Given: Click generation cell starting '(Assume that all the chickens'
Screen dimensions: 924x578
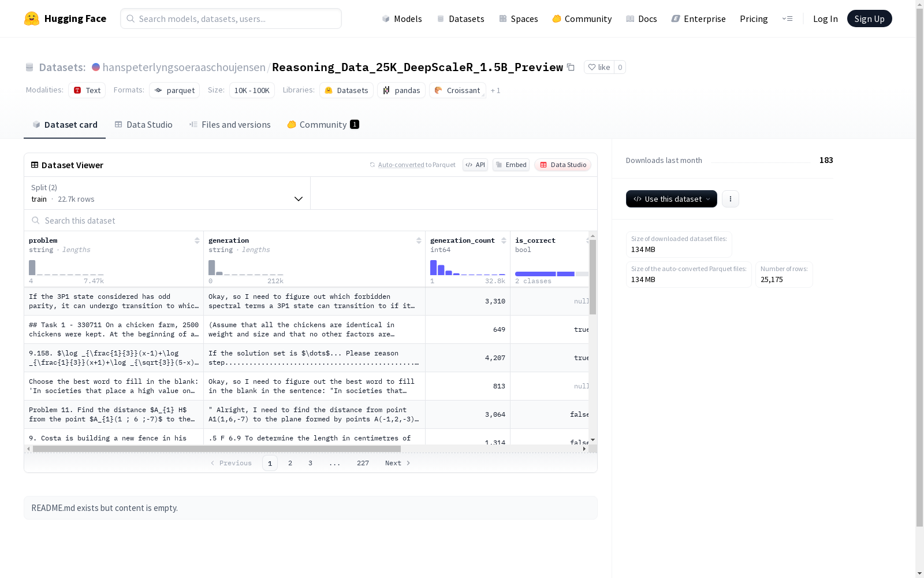Looking at the screenshot, I should tap(314, 329).
